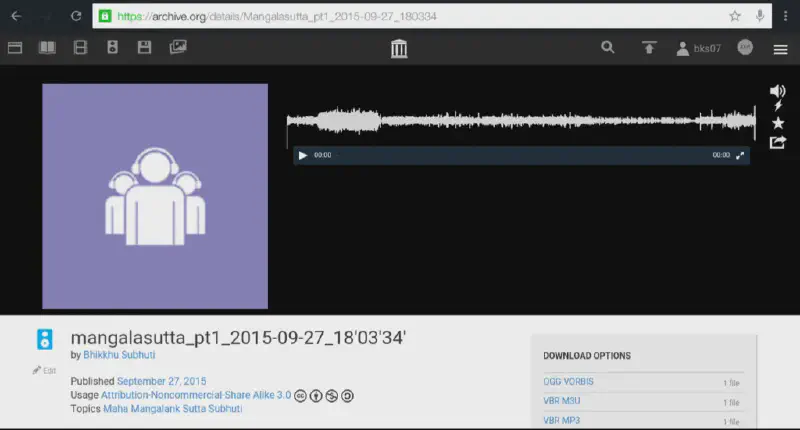Open the Video film icon
Screen dimensions: 800x430
point(80,47)
